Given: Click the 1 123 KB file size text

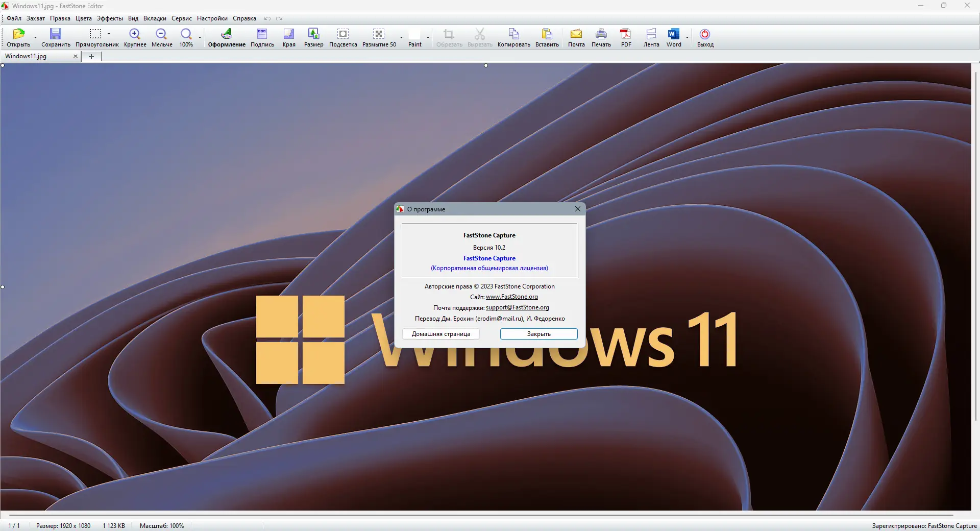Looking at the screenshot, I should 114,526.
